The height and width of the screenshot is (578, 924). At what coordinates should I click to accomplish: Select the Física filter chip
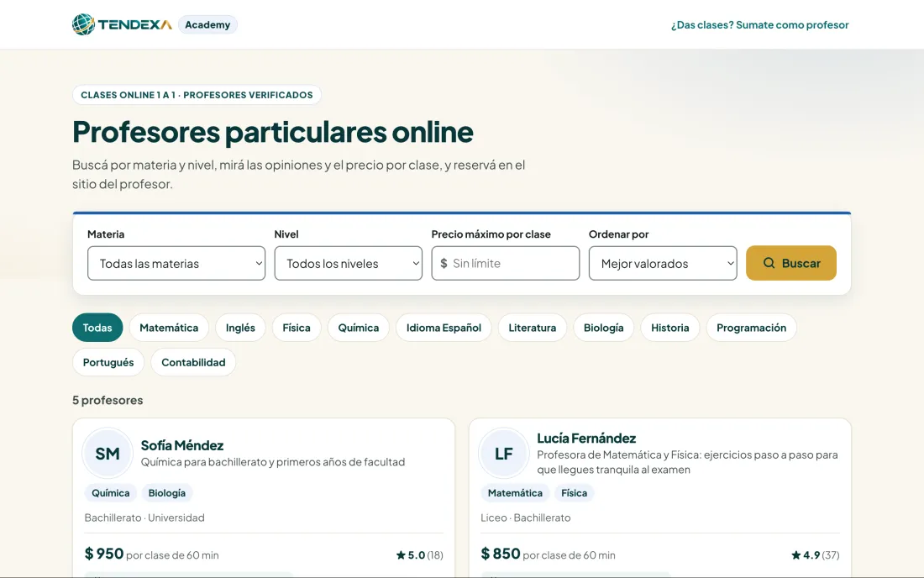click(297, 328)
